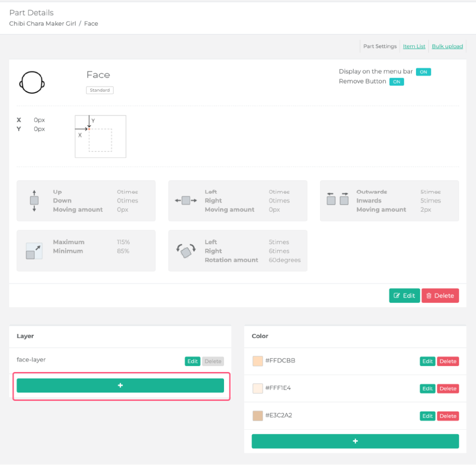The width and height of the screenshot is (476, 465).
Task: Toggle the Remove Button switch
Action: pos(396,82)
